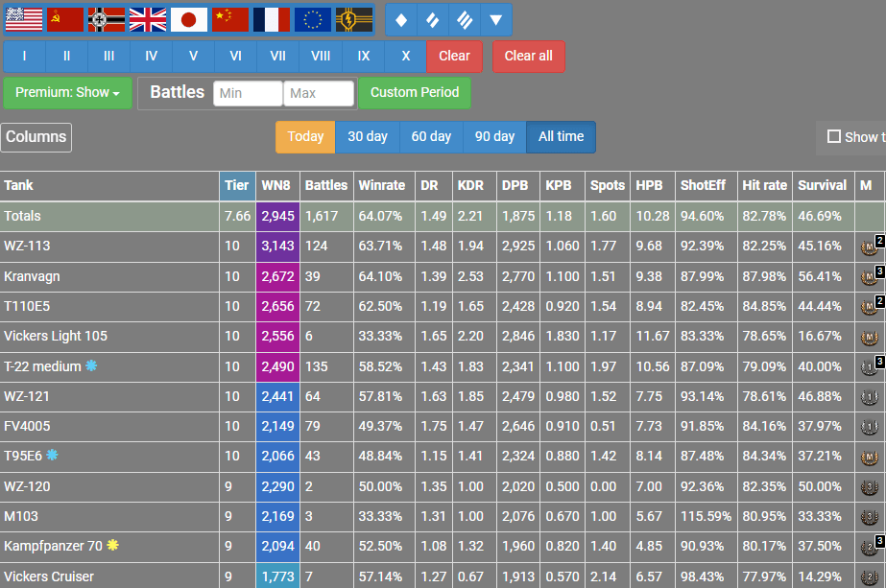886x588 pixels.
Task: Filter tanks by USA flag
Action: click(x=23, y=19)
